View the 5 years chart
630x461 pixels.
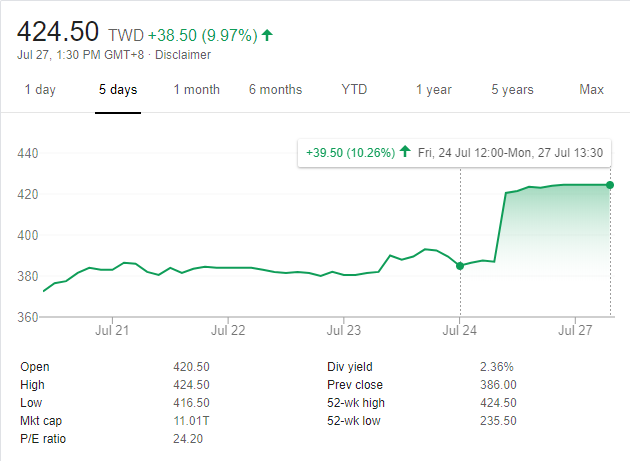(512, 90)
